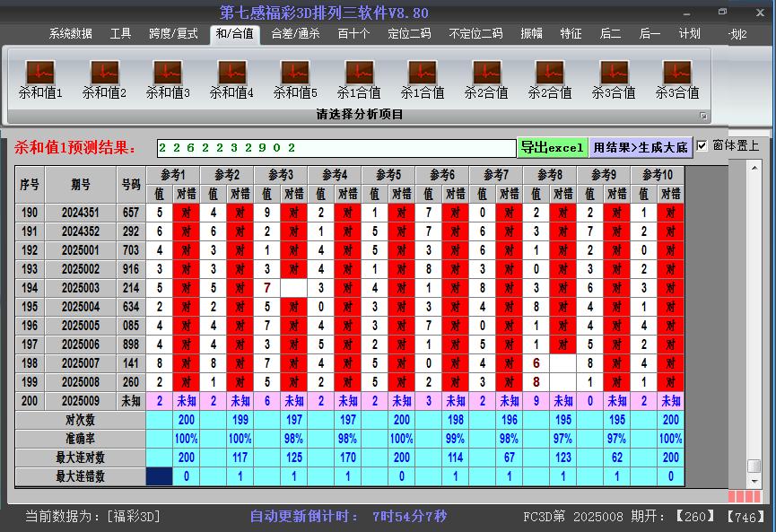Open the 百十个 tab
Viewport: 776px width, 532px height.
353,34
